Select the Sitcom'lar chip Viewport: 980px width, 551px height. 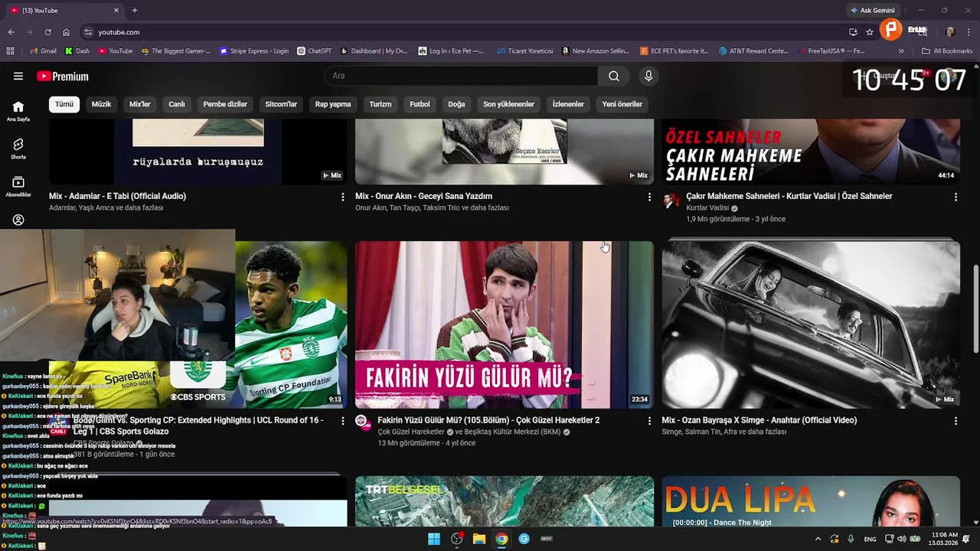(281, 104)
